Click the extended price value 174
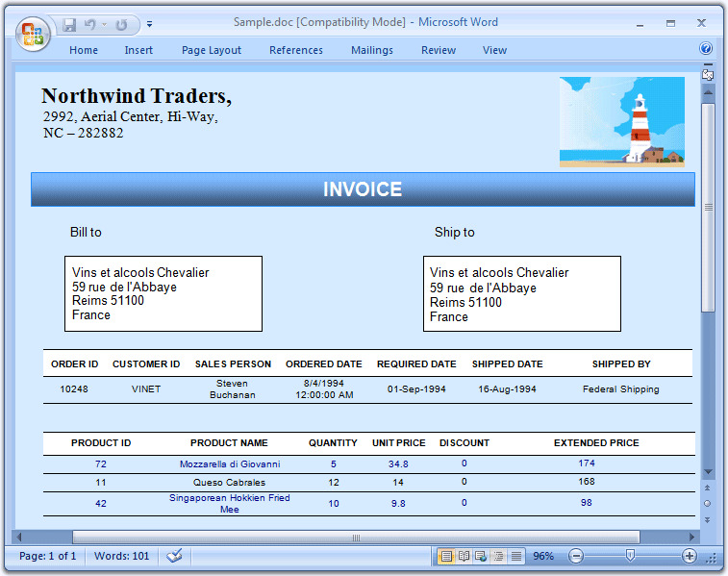Screen dimensions: 728x576 tap(587, 463)
